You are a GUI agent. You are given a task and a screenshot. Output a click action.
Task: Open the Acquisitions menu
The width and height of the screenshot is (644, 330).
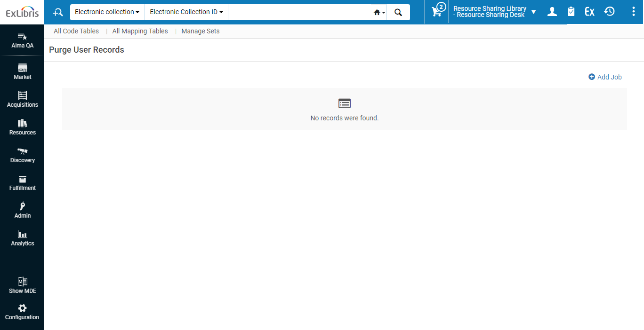(x=22, y=99)
